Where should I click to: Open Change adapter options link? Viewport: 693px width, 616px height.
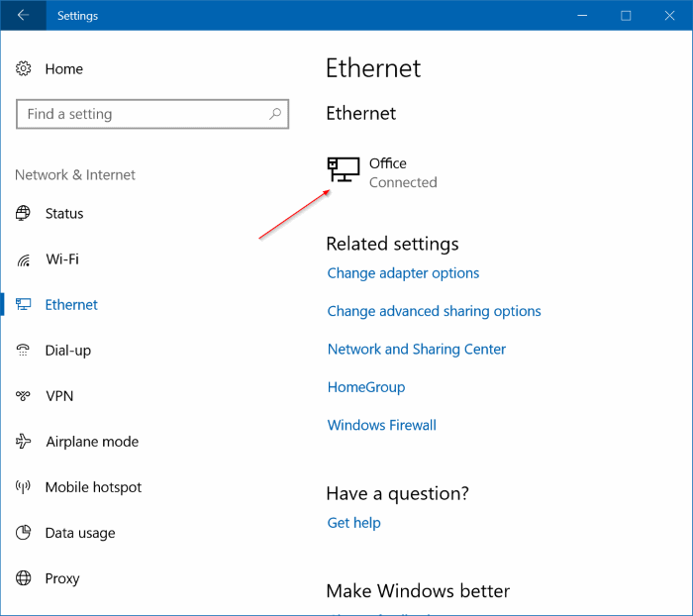click(x=403, y=273)
